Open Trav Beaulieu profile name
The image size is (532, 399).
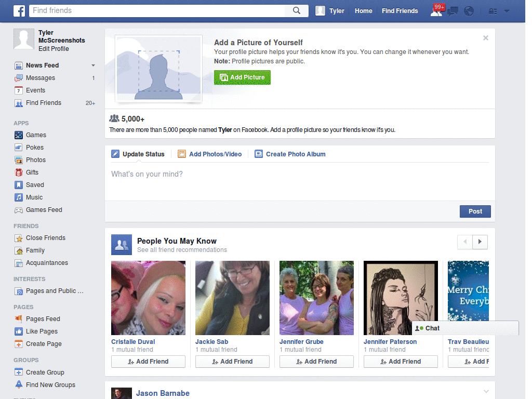point(468,342)
